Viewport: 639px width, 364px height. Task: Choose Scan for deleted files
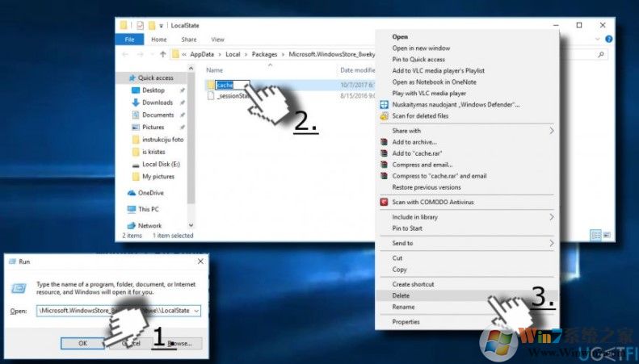(x=420, y=116)
